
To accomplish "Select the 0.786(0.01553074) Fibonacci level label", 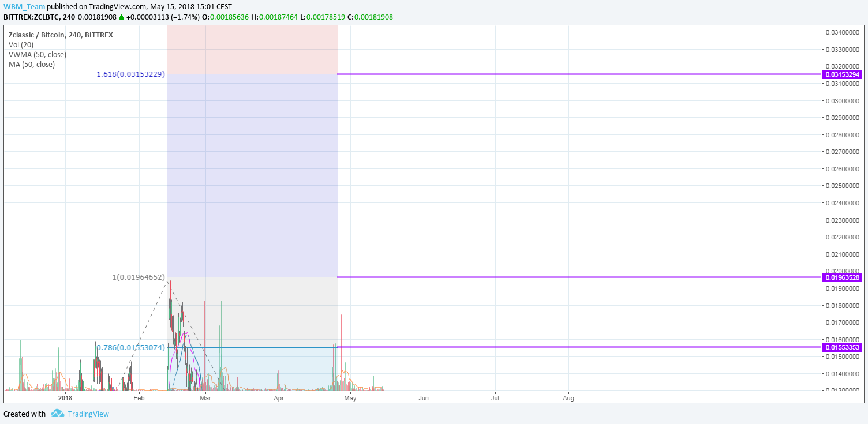I will (130, 347).
